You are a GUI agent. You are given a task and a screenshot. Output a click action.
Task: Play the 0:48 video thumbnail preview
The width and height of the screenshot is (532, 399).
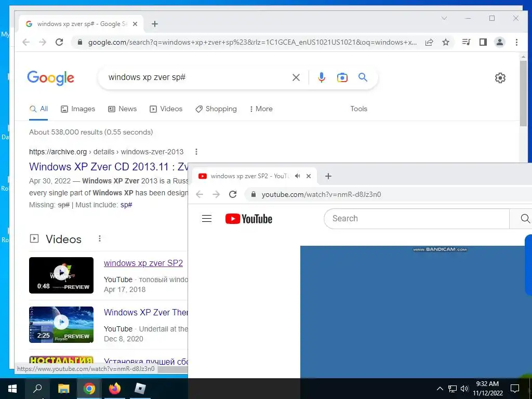61,275
